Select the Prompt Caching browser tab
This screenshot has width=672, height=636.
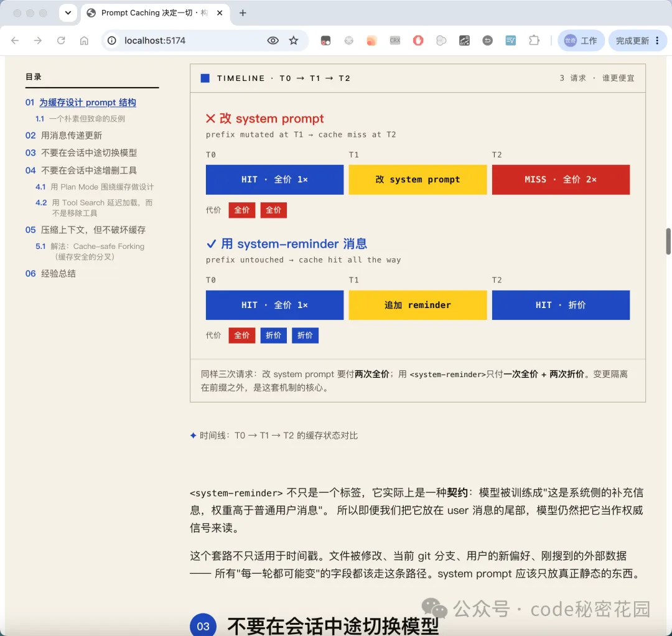point(154,13)
